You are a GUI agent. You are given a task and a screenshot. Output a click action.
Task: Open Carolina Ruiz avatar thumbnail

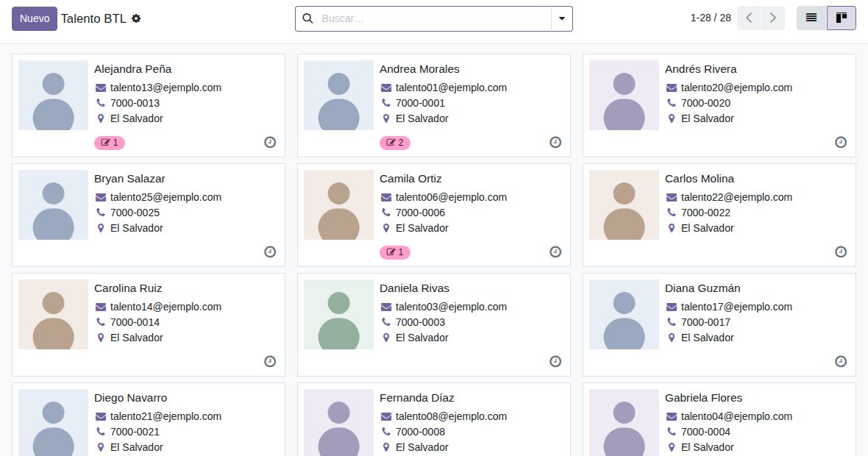(53, 314)
